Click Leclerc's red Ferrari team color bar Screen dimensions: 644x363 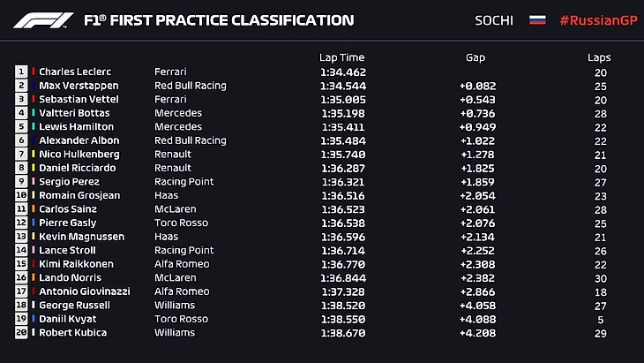tap(34, 72)
